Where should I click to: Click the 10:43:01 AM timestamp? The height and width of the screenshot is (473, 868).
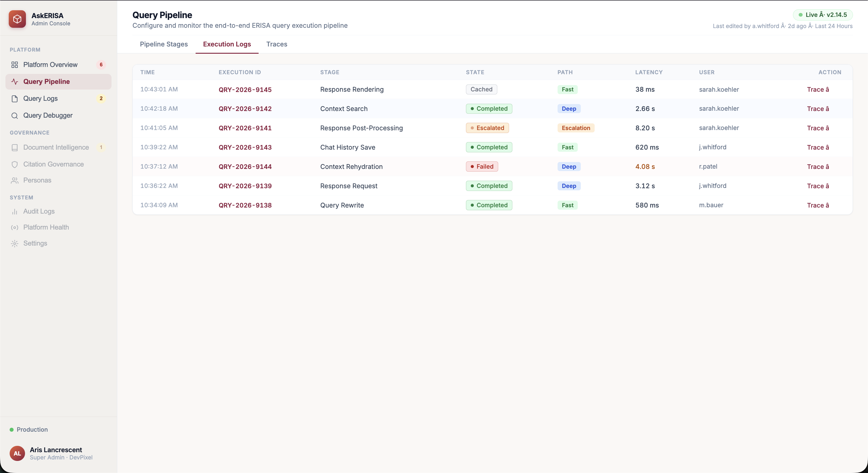coord(159,89)
